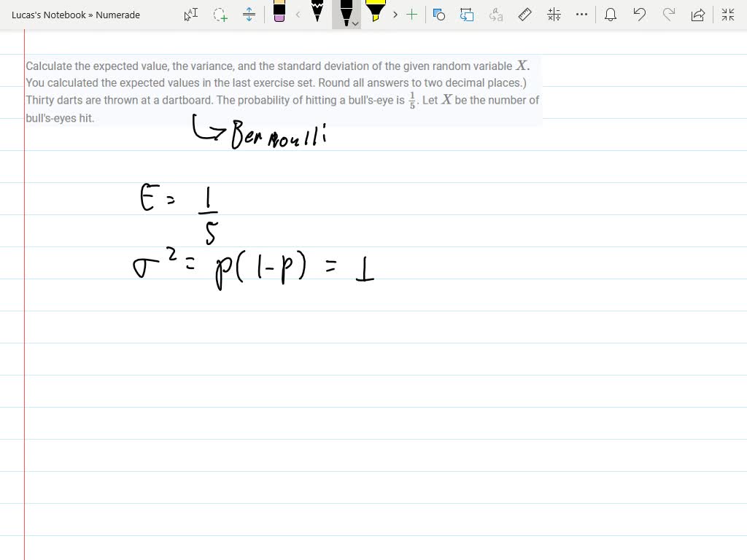Pick the black pencil drawing tool
Screen dimensions: 747x560
pos(318,15)
